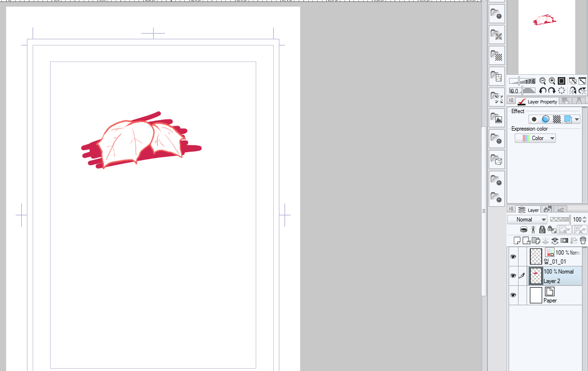Viewport: 588px width, 371px height.
Task: Open the animation cels tab in Layer dock
Action: point(560,209)
